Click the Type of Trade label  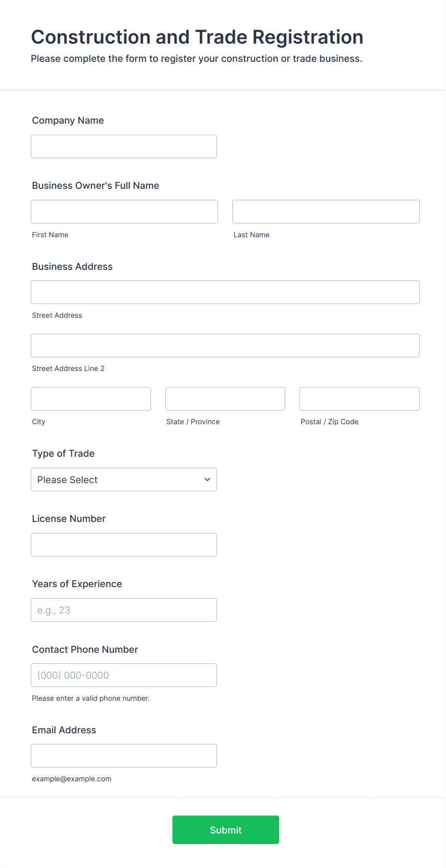tap(63, 454)
